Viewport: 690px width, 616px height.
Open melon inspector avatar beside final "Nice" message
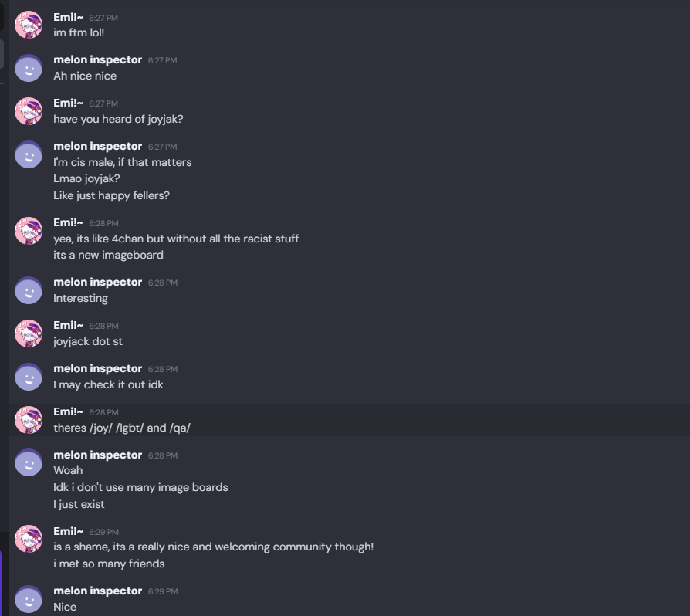click(29, 599)
